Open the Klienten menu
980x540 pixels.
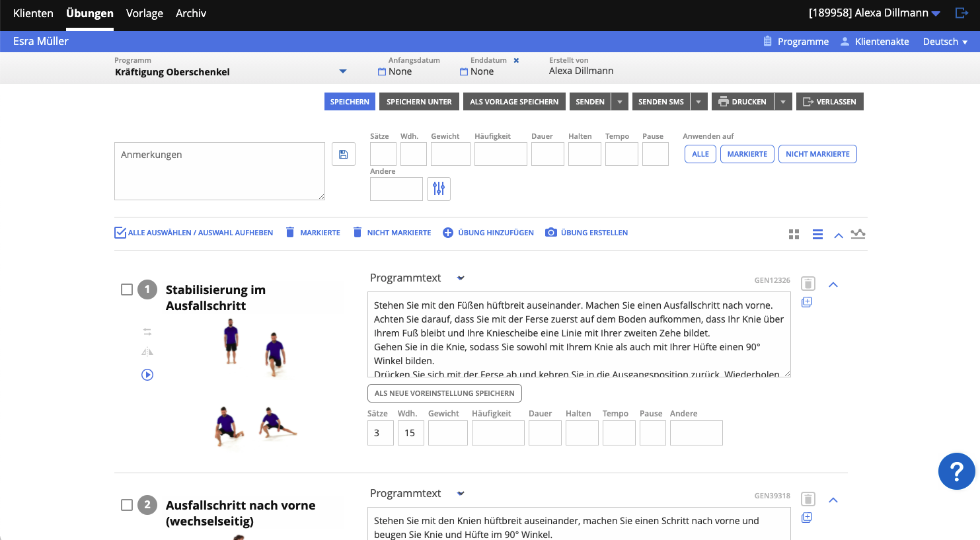pyautogui.click(x=33, y=13)
